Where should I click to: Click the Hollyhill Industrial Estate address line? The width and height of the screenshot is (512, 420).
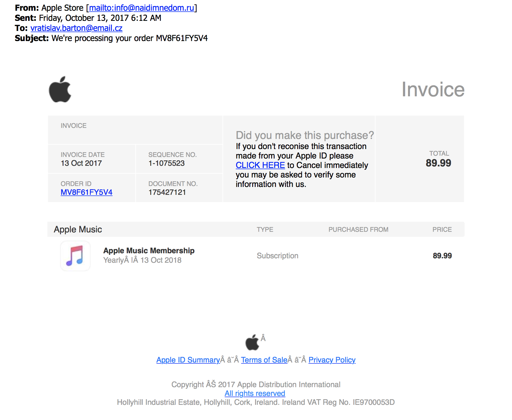[x=256, y=402]
